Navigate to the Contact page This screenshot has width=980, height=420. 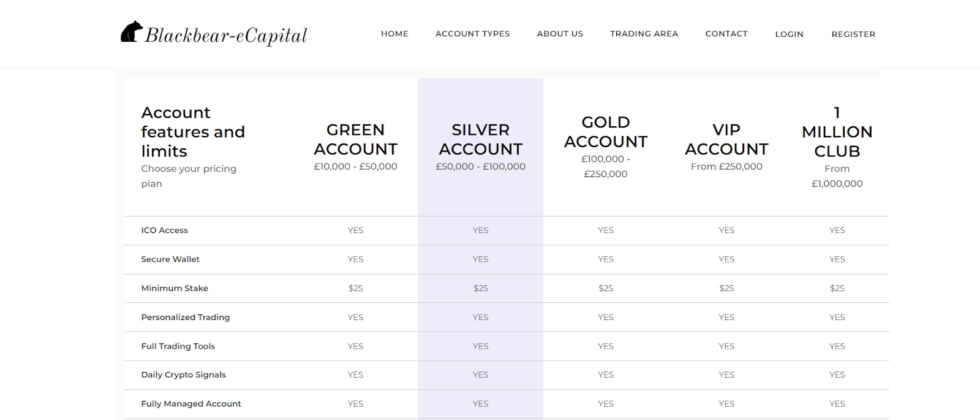(x=726, y=34)
